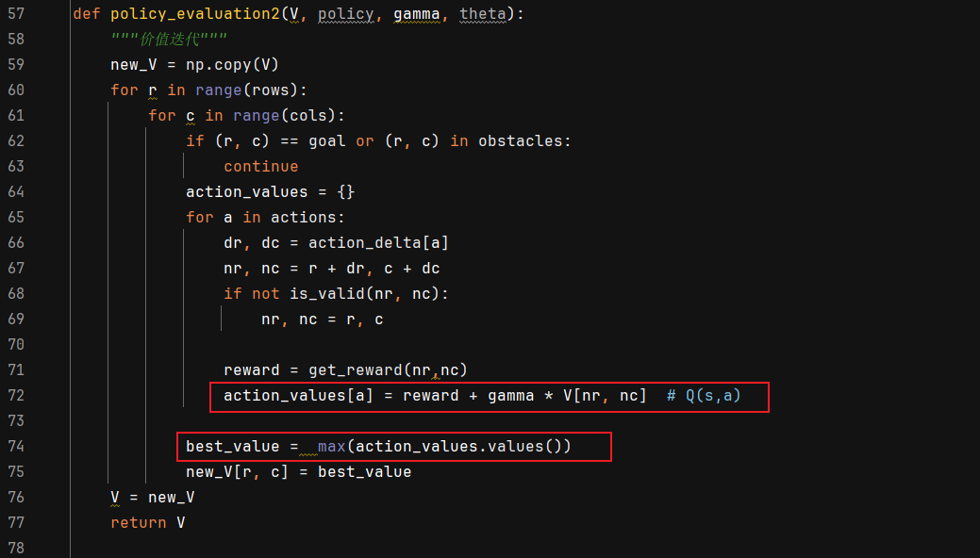Click the policy_evaluation2 function name
Screen dimensions: 980x558
pos(195,14)
